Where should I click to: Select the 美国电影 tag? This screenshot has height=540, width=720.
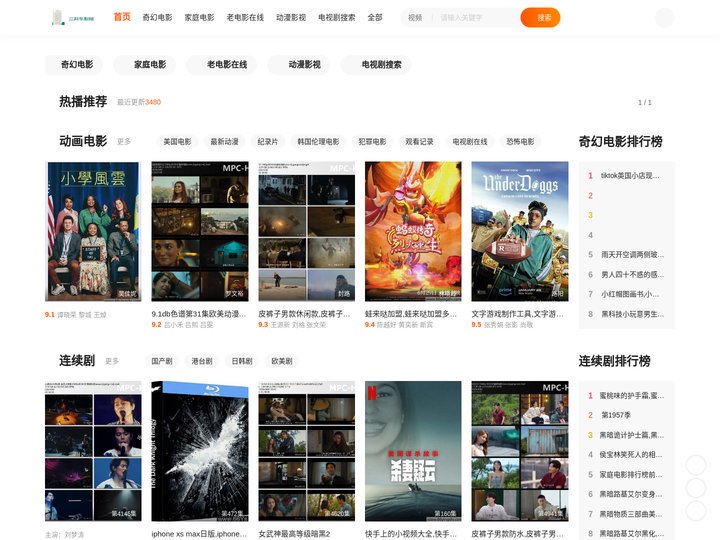(177, 141)
